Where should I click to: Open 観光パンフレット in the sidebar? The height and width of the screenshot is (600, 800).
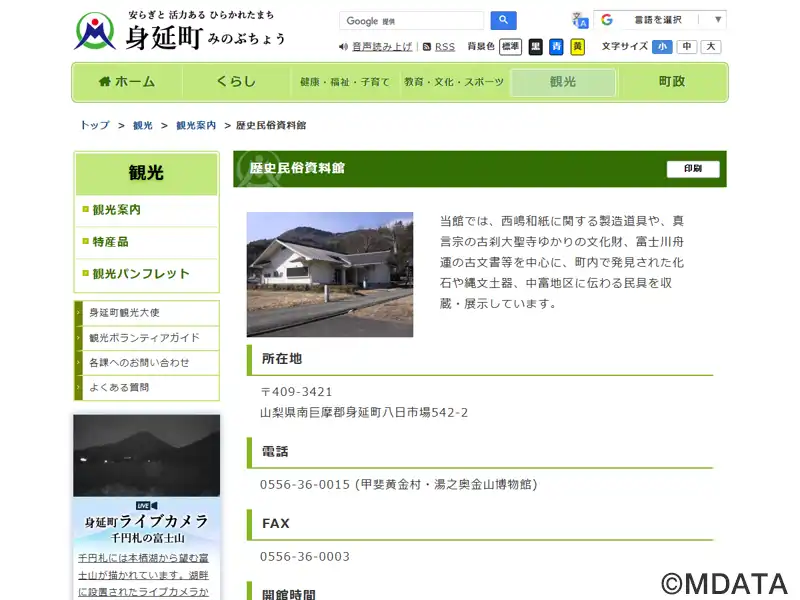pyautogui.click(x=141, y=273)
